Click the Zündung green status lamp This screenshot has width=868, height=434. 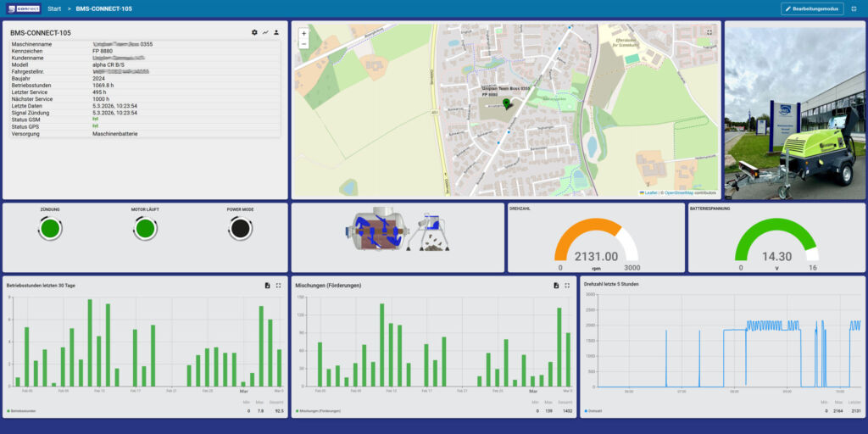[50, 229]
